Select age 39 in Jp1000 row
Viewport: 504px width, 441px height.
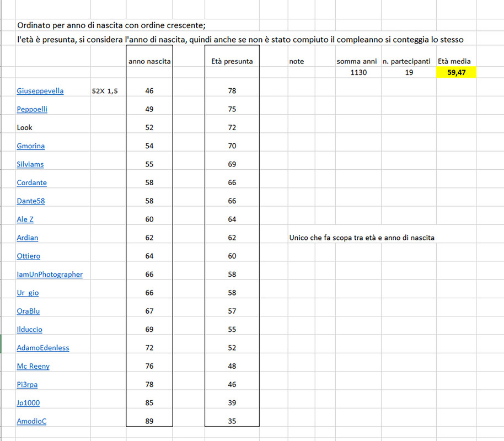tap(232, 403)
